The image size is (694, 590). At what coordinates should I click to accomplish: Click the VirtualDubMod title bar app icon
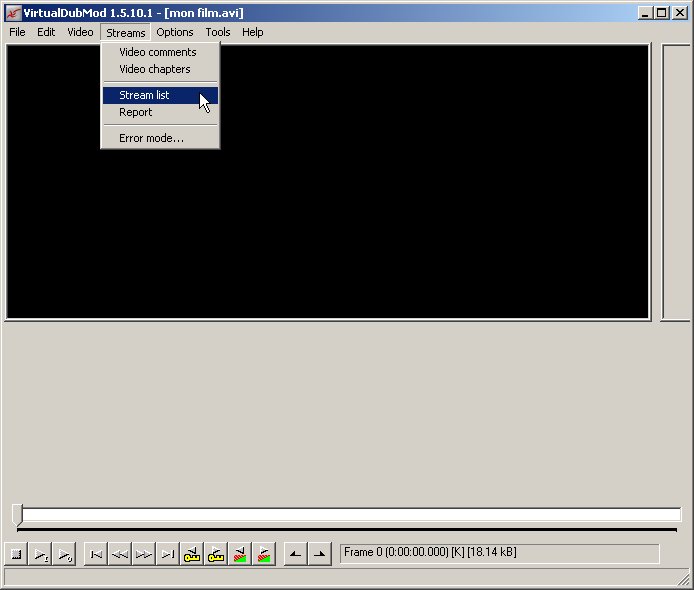click(13, 13)
